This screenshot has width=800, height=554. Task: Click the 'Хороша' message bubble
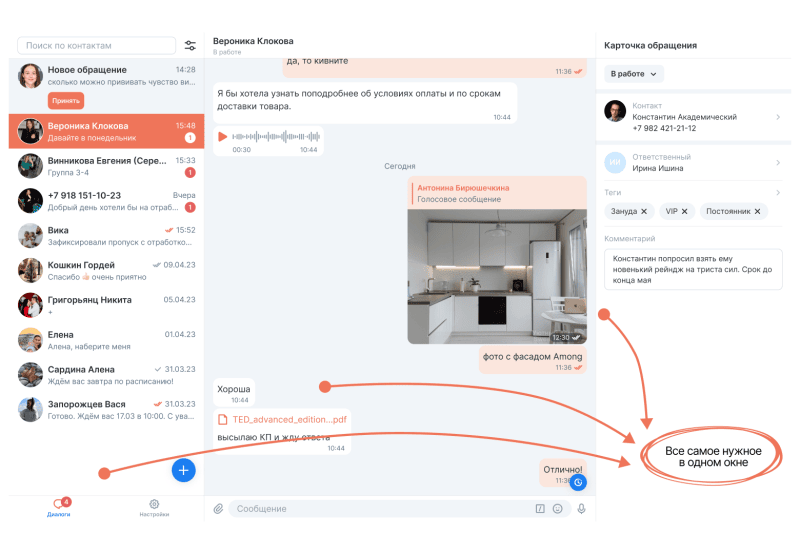pyautogui.click(x=234, y=393)
